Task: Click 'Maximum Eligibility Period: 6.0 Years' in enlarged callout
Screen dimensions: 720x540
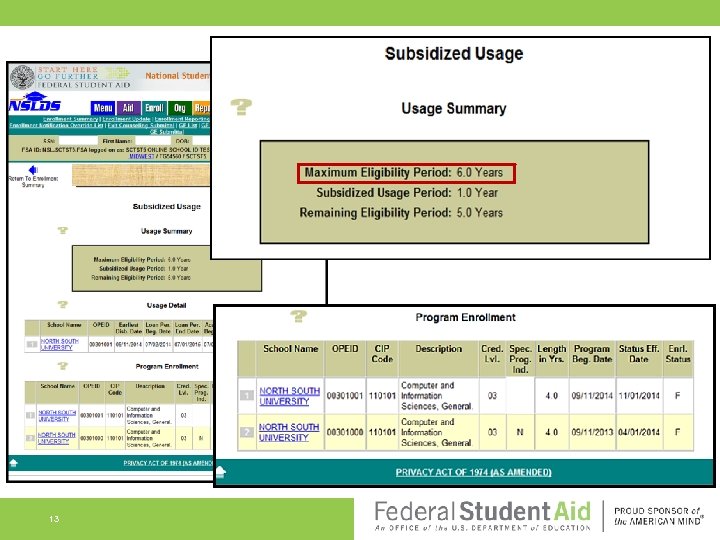Action: [x=406, y=173]
